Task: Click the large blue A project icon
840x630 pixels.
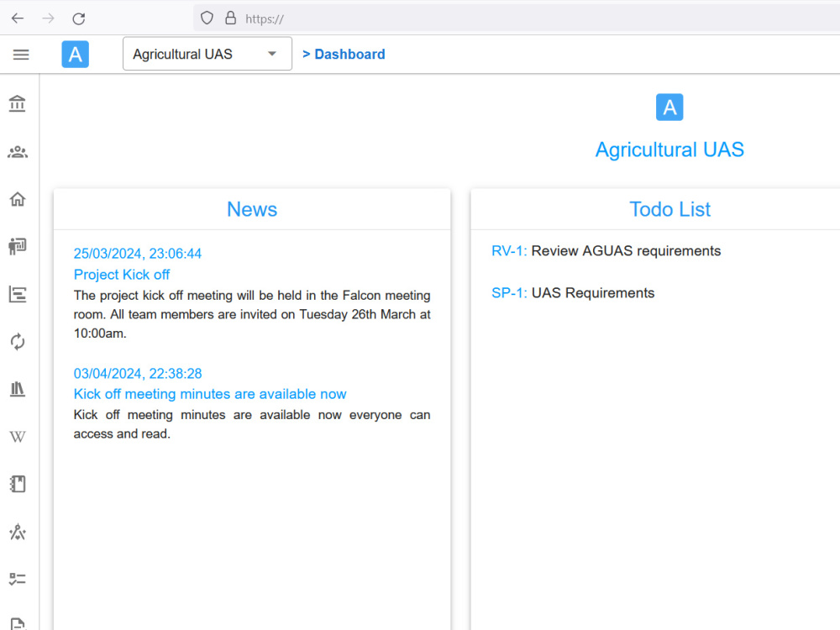Action: 669,108
